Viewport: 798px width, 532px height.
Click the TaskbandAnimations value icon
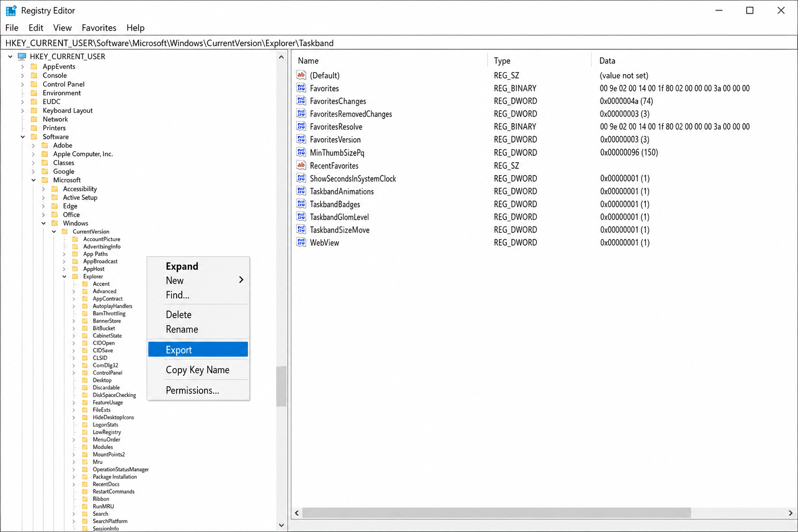pyautogui.click(x=301, y=191)
